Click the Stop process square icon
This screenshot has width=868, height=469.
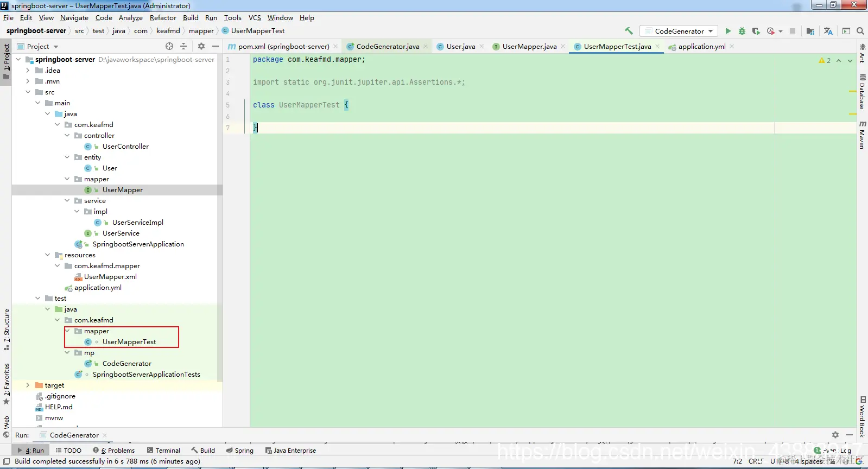[x=793, y=31]
